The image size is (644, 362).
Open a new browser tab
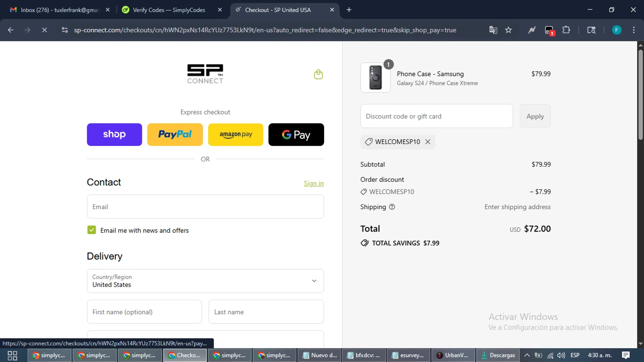pos(349,10)
